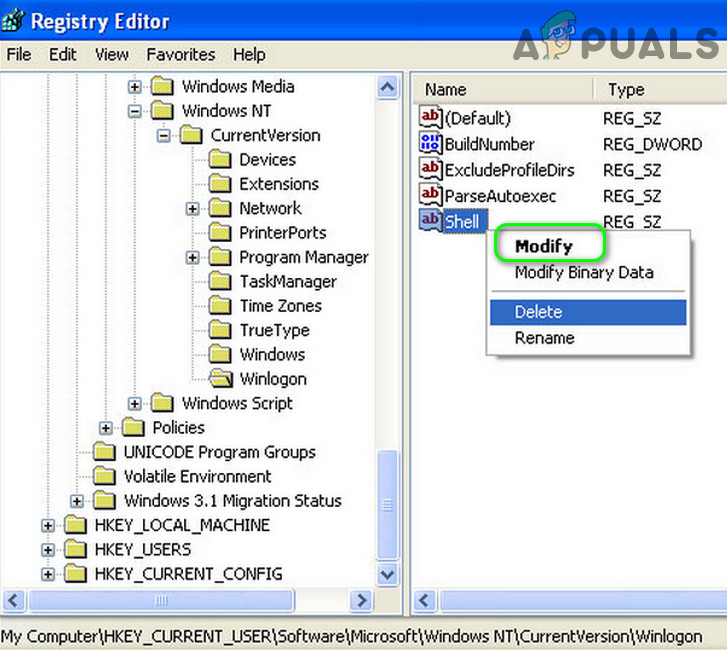
Task: Select the Devices folder icon
Action: (x=220, y=159)
